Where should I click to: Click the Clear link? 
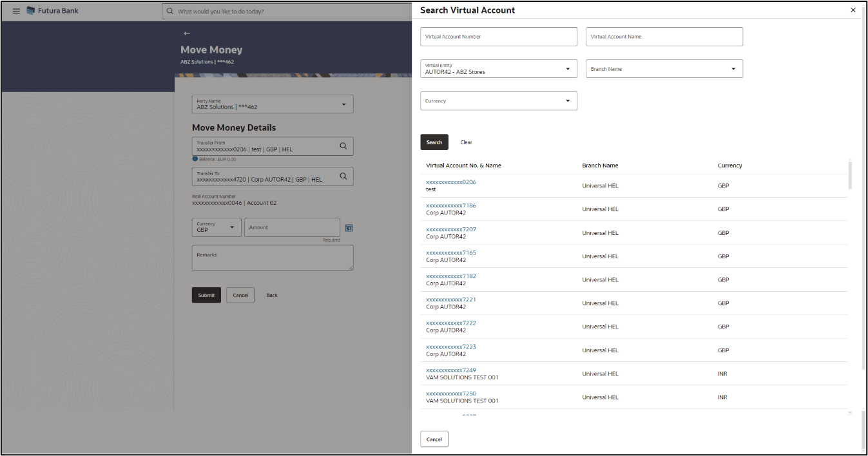click(466, 142)
